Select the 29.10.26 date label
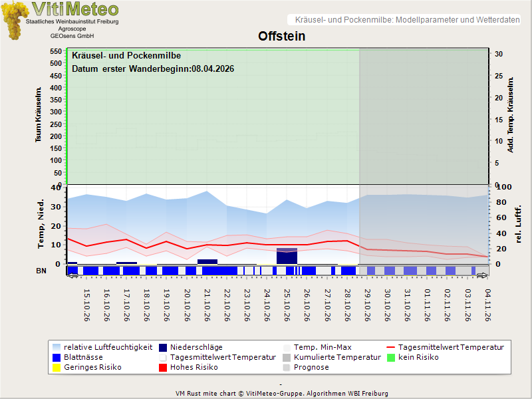532x399 pixels. pos(368,305)
